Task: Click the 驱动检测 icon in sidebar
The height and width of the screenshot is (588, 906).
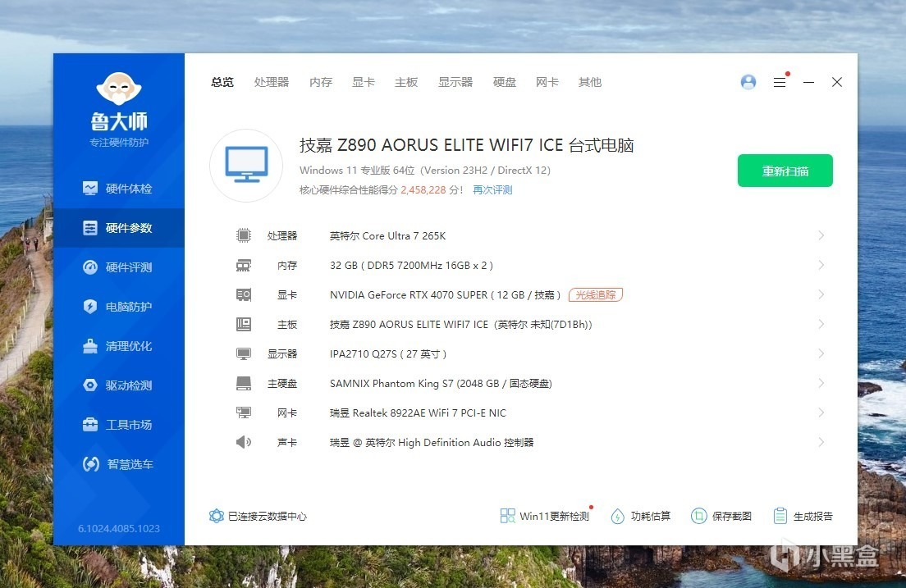Action: 90,385
